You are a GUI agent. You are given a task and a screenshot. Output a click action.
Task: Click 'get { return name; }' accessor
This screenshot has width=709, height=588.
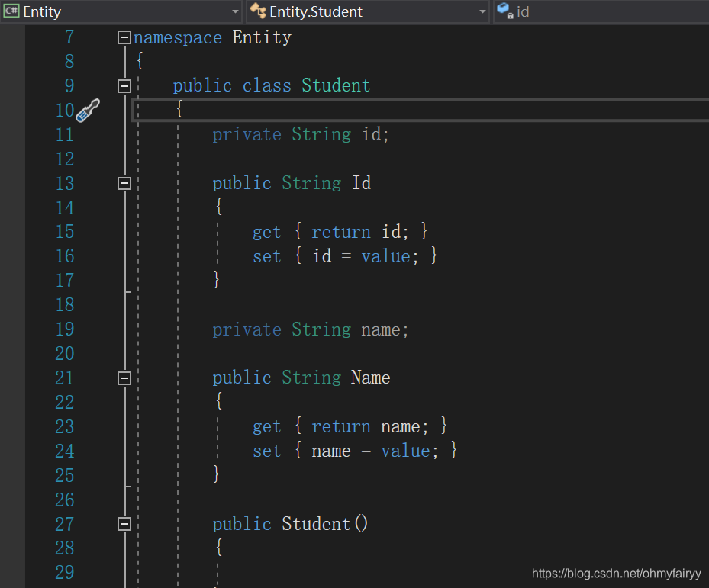pos(350,426)
